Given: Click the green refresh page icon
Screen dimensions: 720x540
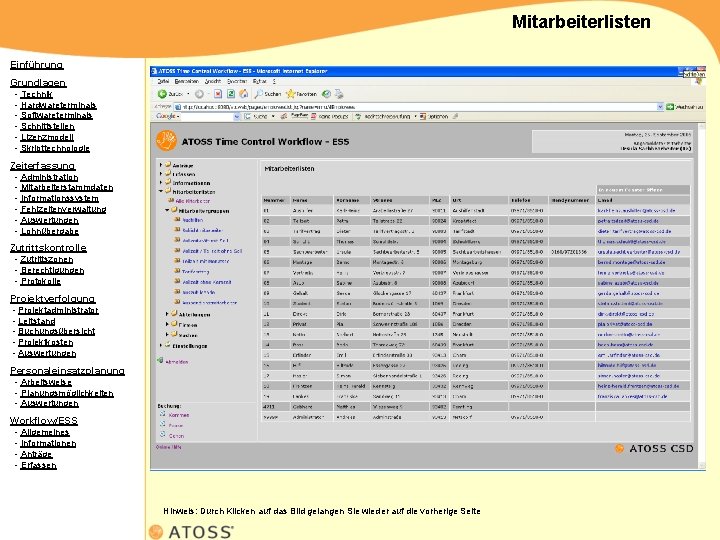Looking at the screenshot, I should (231, 94).
